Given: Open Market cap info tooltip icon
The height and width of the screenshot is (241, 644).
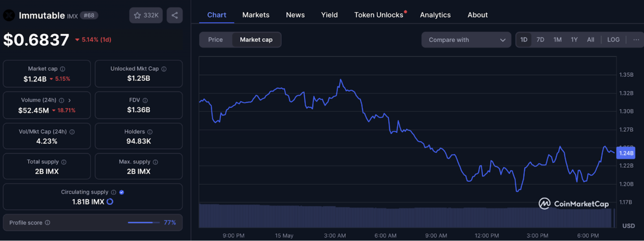Looking at the screenshot, I should coord(62,69).
